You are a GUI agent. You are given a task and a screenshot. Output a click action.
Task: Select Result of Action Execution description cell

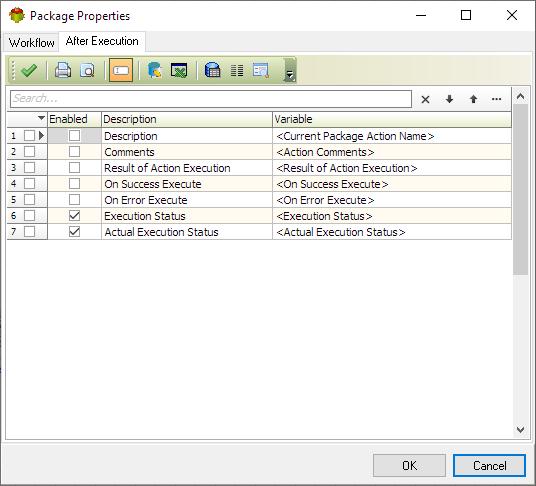(187, 168)
